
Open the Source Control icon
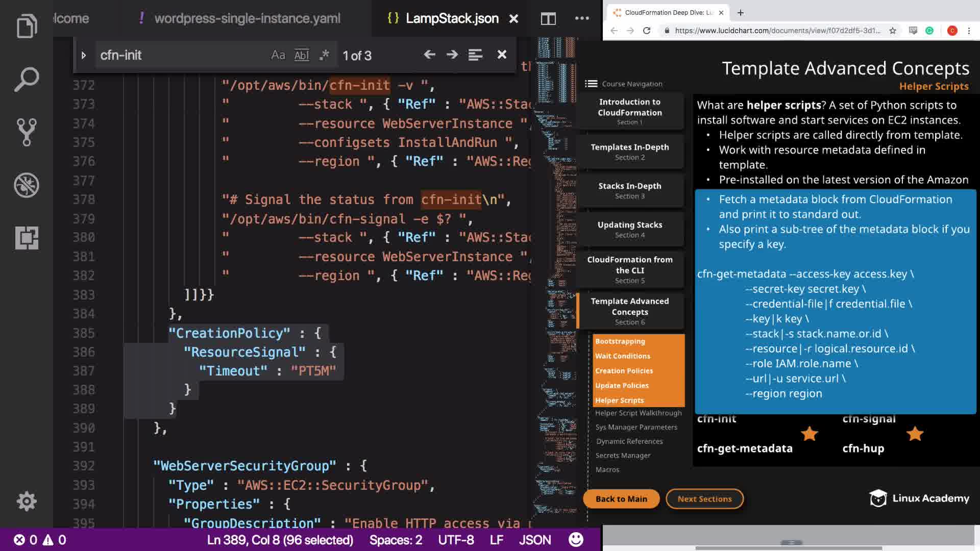(x=27, y=132)
